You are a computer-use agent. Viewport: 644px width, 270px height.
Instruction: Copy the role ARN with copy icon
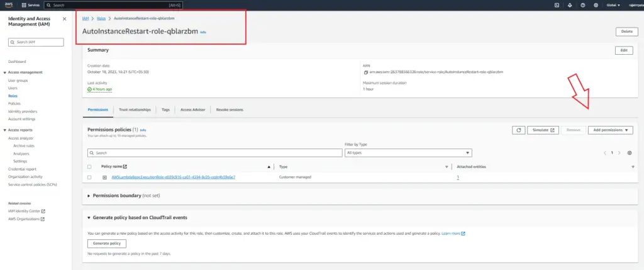[x=365, y=72]
